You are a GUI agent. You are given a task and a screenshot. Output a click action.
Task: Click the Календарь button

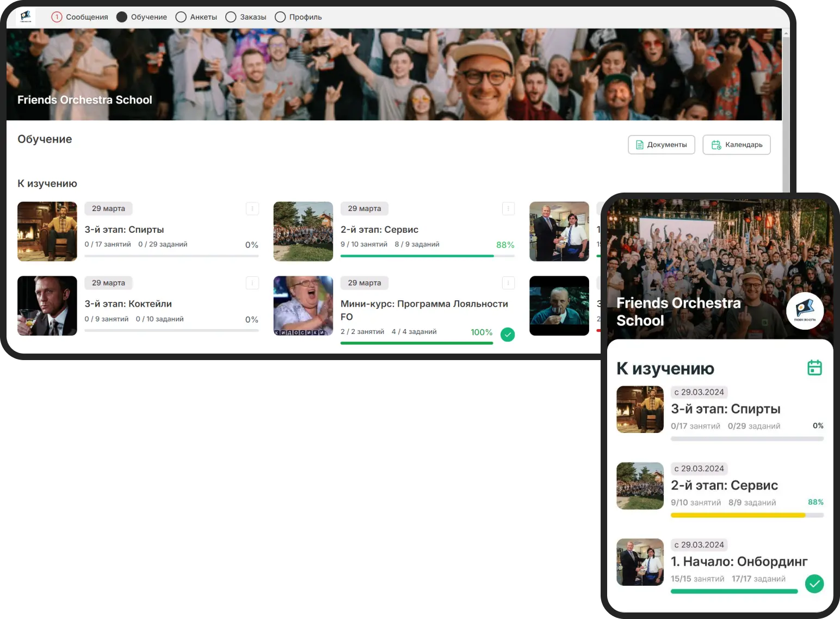736,145
